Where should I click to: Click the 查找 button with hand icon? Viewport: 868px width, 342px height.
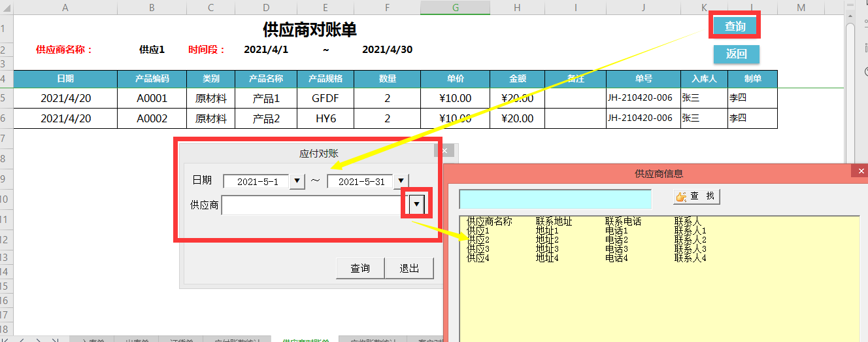(697, 196)
